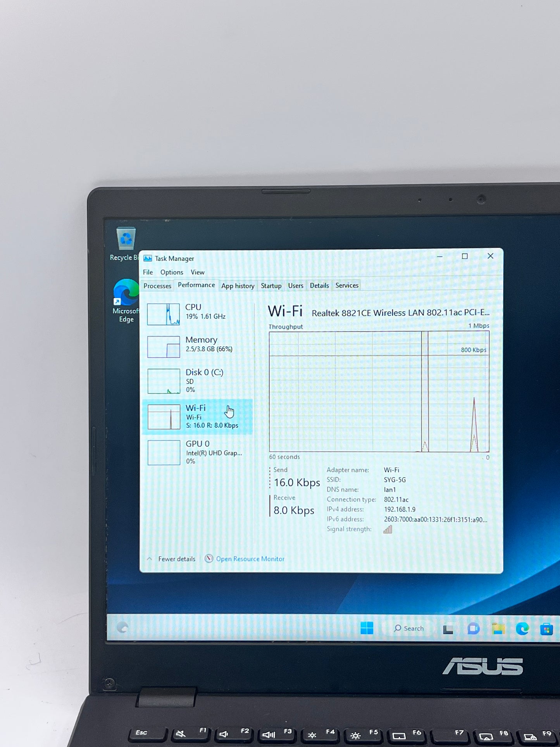
Task: Click the Connection type value 802.11ac
Action: point(396,500)
